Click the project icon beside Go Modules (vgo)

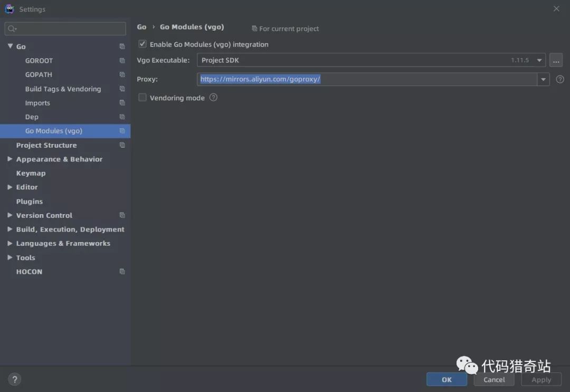click(x=122, y=131)
